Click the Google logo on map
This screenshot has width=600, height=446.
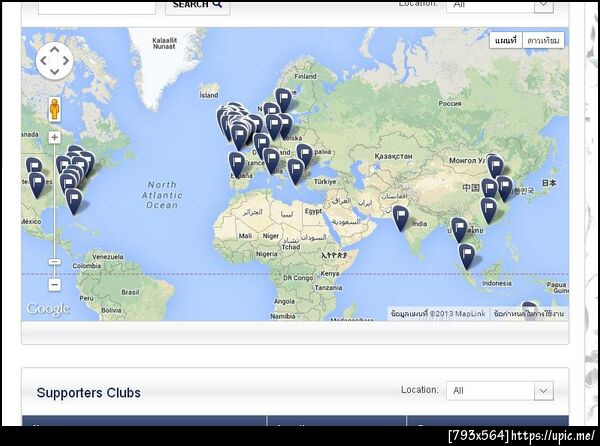pyautogui.click(x=48, y=309)
